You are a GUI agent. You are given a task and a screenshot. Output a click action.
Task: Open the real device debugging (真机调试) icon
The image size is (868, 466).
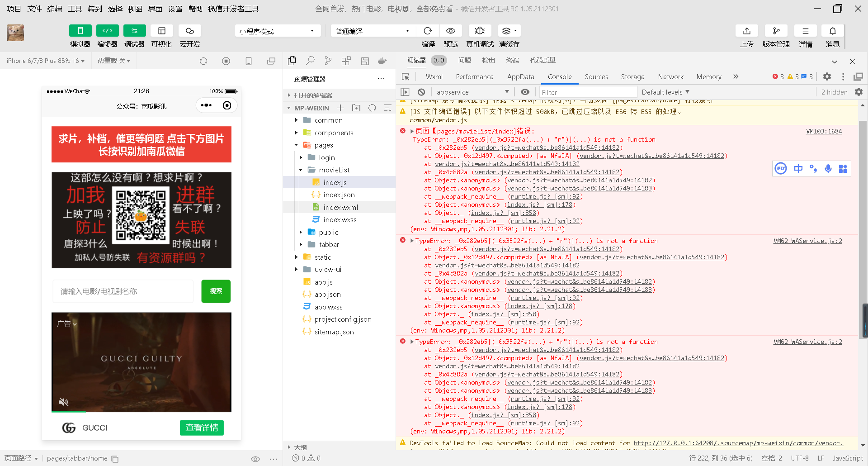tap(480, 31)
